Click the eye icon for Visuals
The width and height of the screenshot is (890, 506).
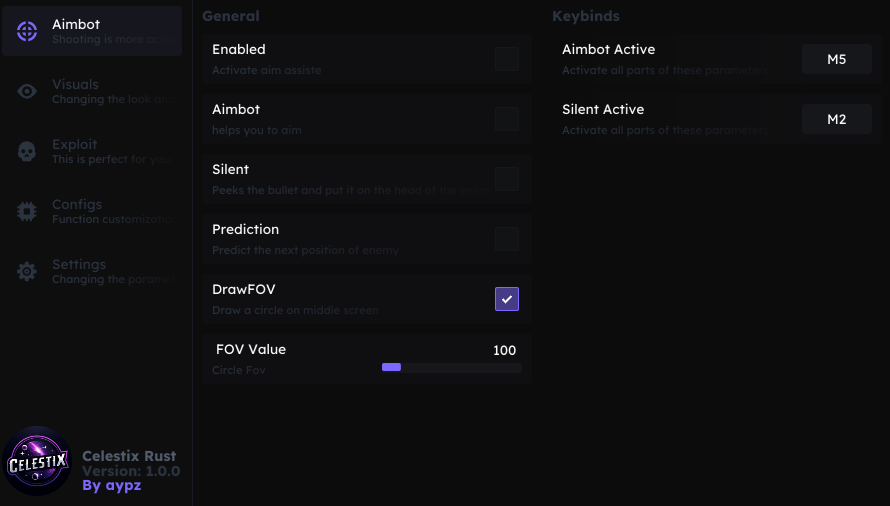pyautogui.click(x=28, y=92)
